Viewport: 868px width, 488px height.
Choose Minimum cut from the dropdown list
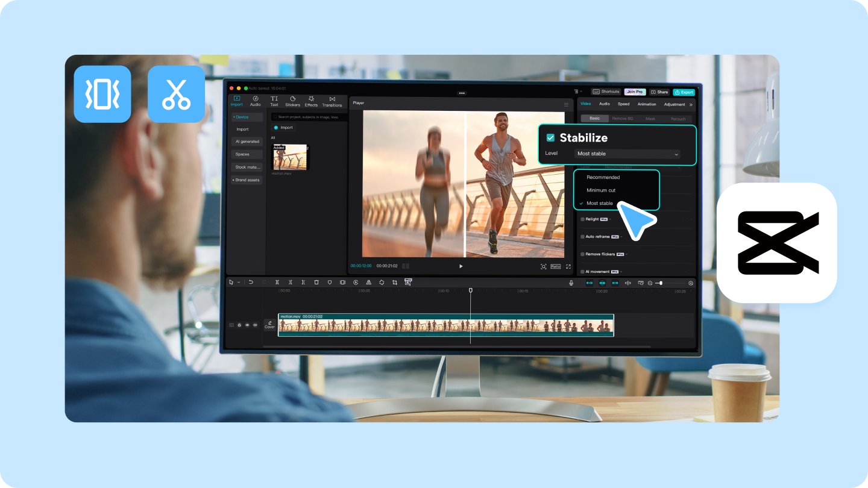[x=601, y=190]
